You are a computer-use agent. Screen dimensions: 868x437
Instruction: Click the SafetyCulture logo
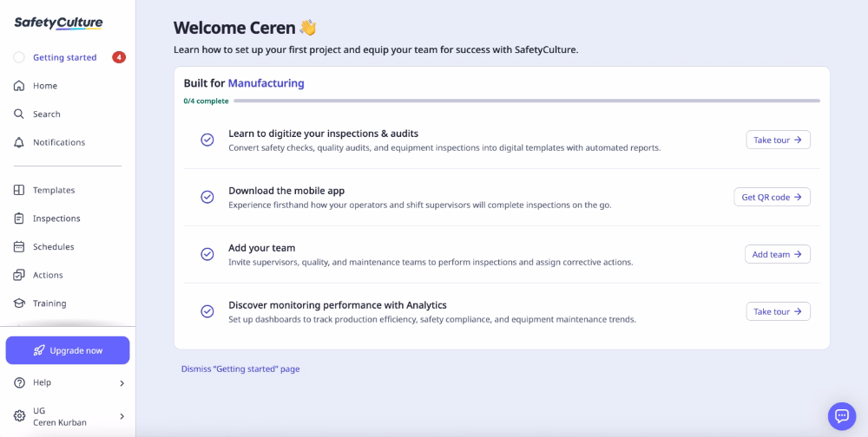58,23
